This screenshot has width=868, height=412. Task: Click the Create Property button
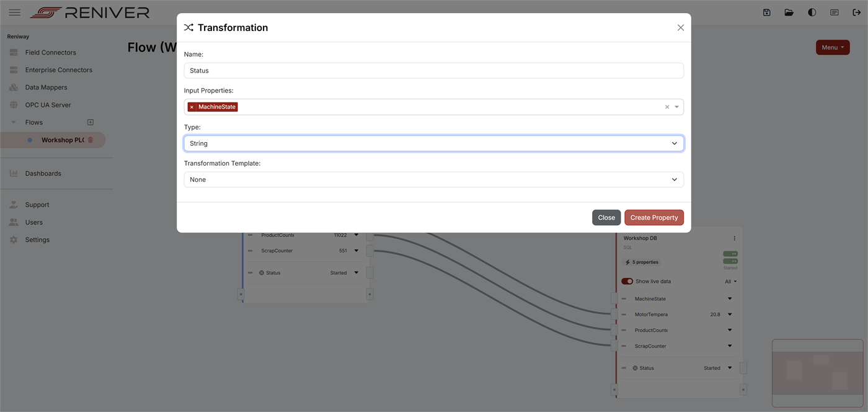pyautogui.click(x=654, y=217)
